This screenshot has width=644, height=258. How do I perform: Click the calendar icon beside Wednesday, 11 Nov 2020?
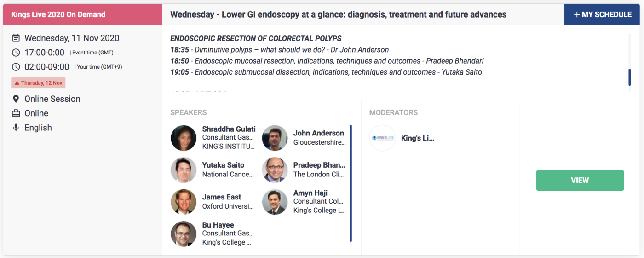16,38
